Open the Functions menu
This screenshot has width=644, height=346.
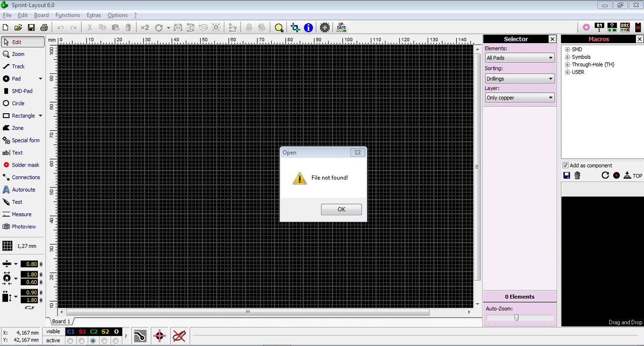(67, 15)
